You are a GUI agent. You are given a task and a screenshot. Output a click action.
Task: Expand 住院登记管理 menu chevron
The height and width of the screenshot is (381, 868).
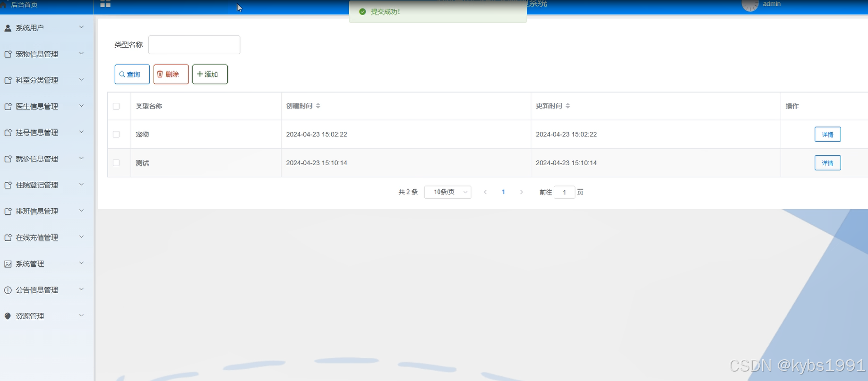[x=81, y=185]
